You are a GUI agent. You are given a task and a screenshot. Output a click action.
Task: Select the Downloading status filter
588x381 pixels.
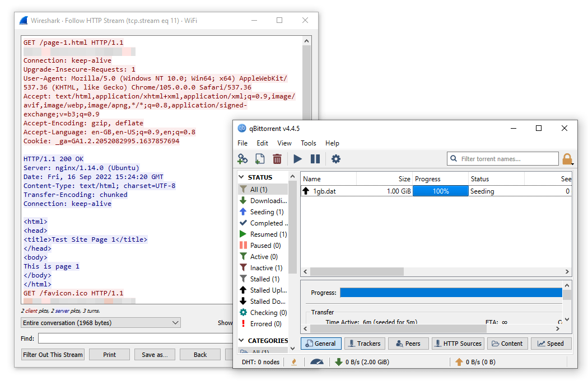[263, 201]
